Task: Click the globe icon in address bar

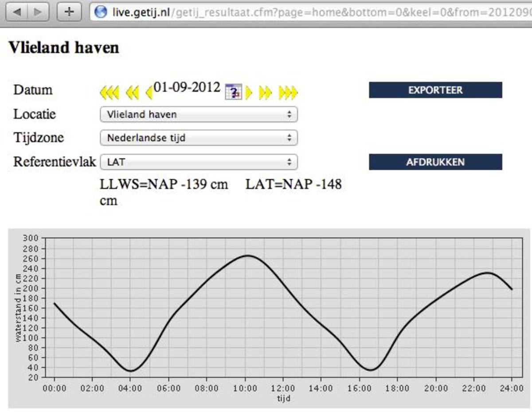Action: [102, 12]
